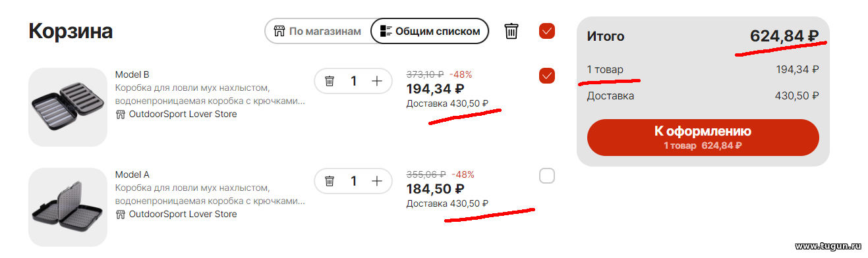
Task: Open Model B description text link
Action: coord(210,94)
